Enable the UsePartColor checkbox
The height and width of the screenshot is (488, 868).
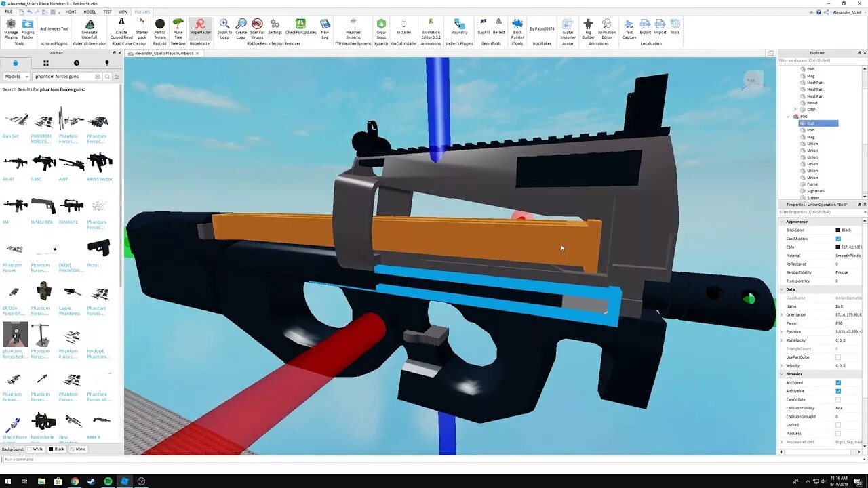tap(838, 357)
